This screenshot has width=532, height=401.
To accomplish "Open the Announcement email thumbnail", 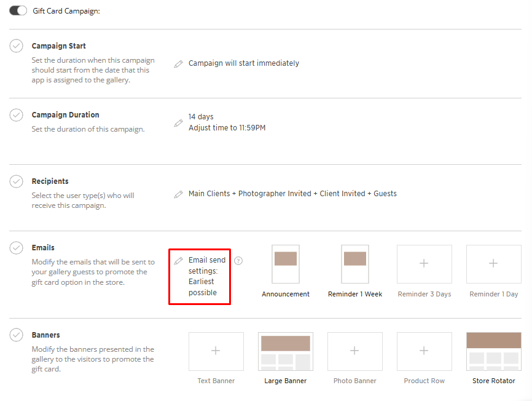I will pos(286,264).
